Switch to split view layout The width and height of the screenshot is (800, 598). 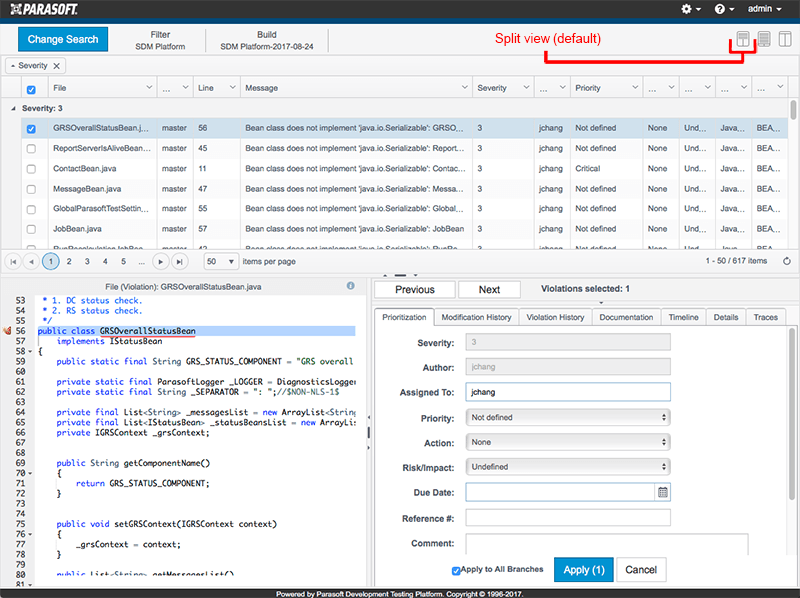point(743,39)
